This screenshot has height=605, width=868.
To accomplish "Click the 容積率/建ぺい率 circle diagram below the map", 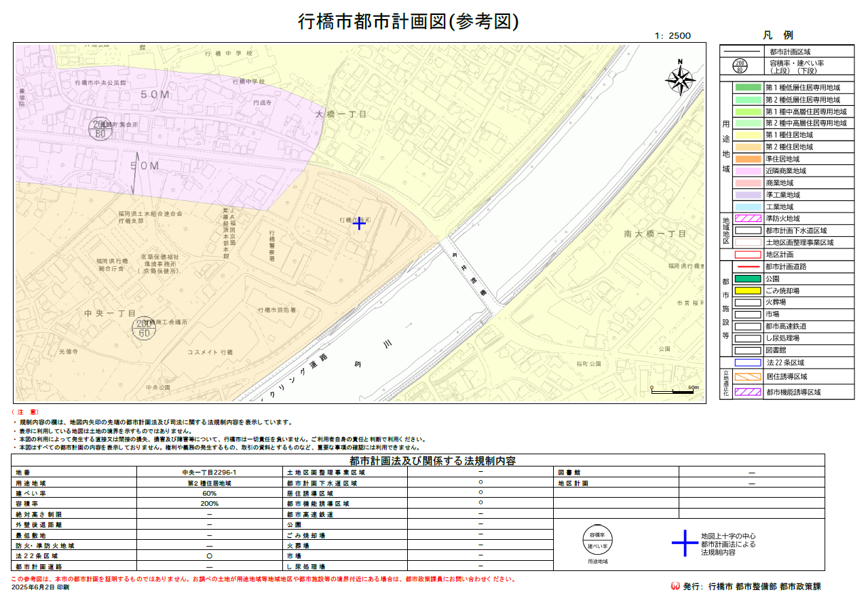I will 598,540.
